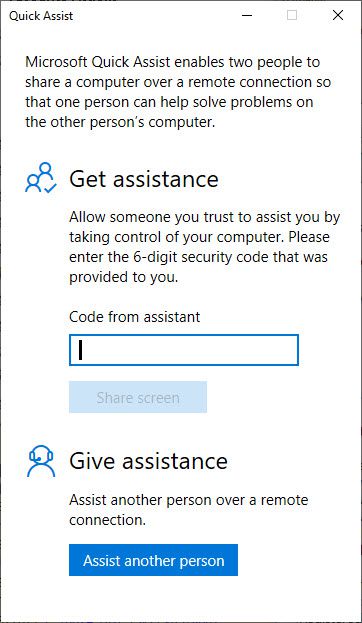Click the Assist another person over remote text
This screenshot has height=623, width=362.
tap(188, 510)
